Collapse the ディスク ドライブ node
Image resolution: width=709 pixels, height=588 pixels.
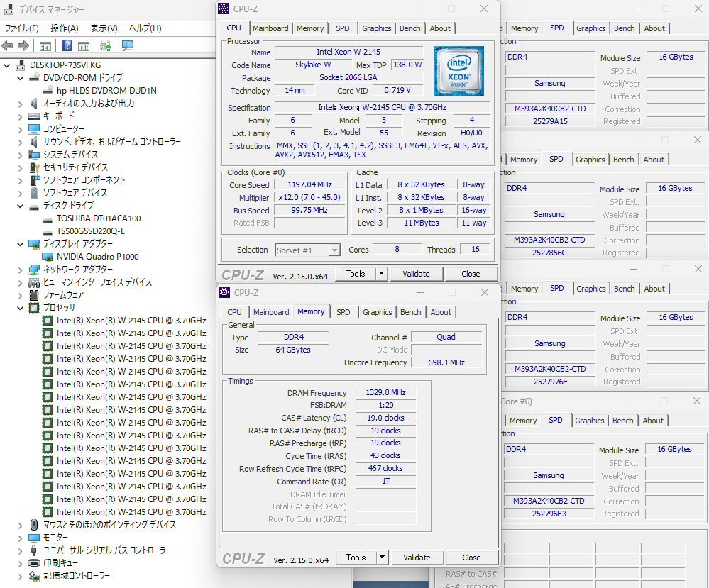21,206
